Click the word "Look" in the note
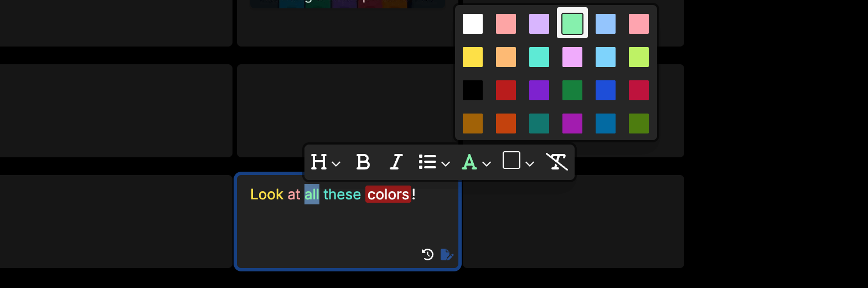Viewport: 868px width, 288px height. (267, 194)
